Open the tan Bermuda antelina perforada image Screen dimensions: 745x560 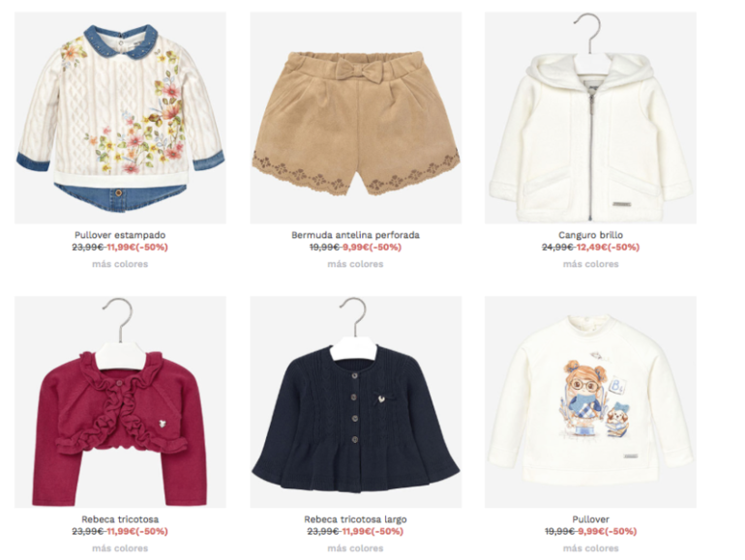(356, 118)
